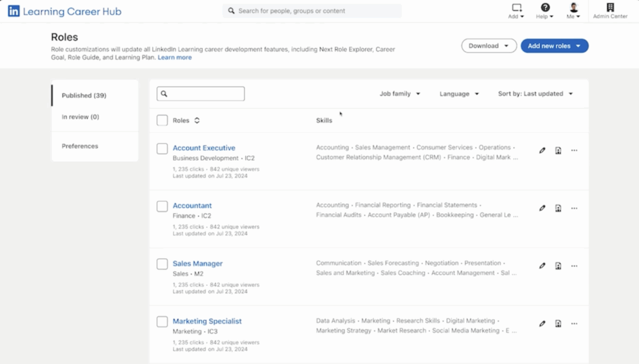Screen dimensions: 639x364
Task: Toggle the select-all roles checkbox
Action: [162, 120]
